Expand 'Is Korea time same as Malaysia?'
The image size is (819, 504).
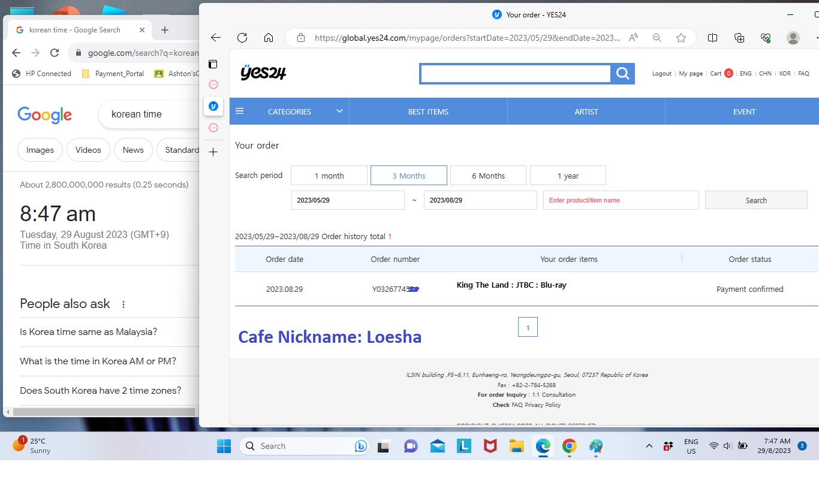point(88,332)
